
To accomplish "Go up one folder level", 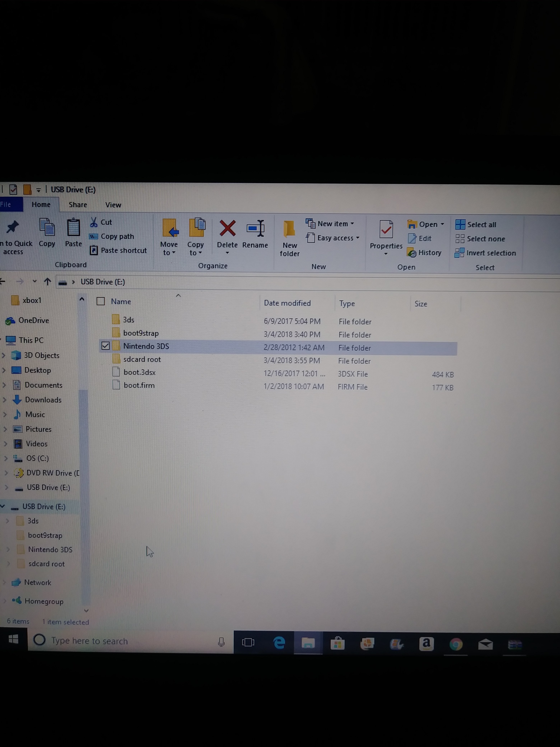I will pos(47,282).
